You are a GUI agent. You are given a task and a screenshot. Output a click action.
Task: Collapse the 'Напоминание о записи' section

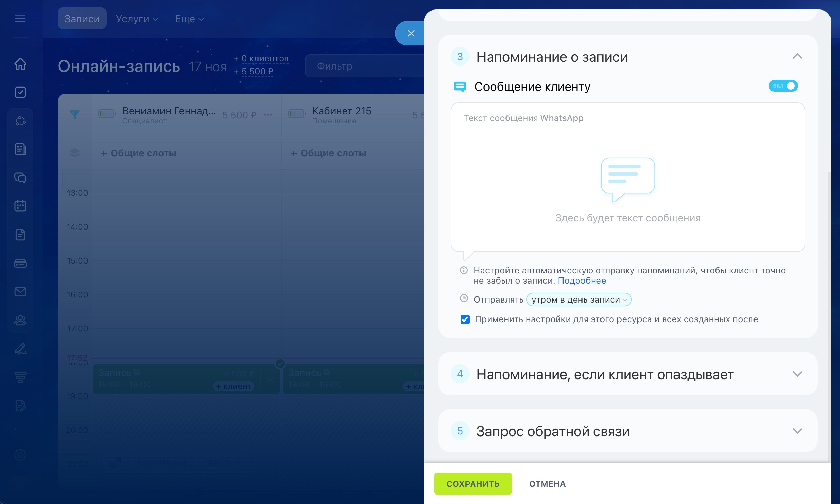coord(797,57)
